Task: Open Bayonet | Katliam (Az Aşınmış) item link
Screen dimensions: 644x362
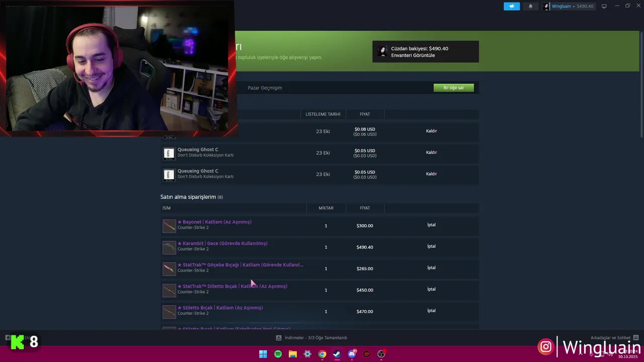Action: (x=214, y=222)
